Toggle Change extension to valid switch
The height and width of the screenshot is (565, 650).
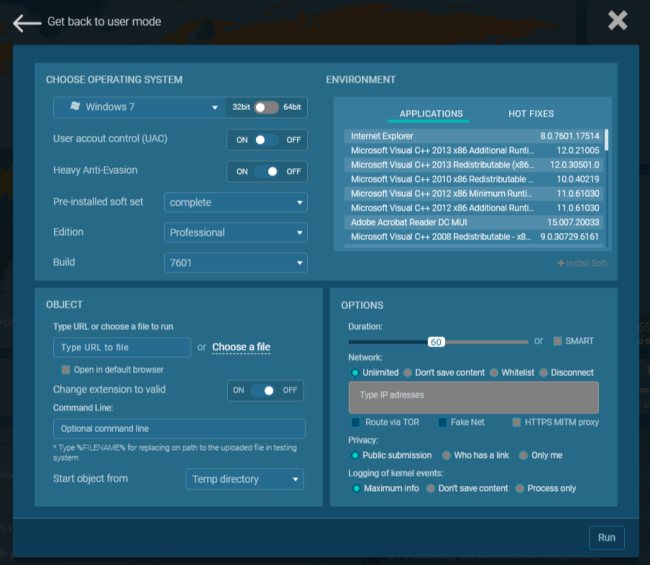pyautogui.click(x=263, y=390)
